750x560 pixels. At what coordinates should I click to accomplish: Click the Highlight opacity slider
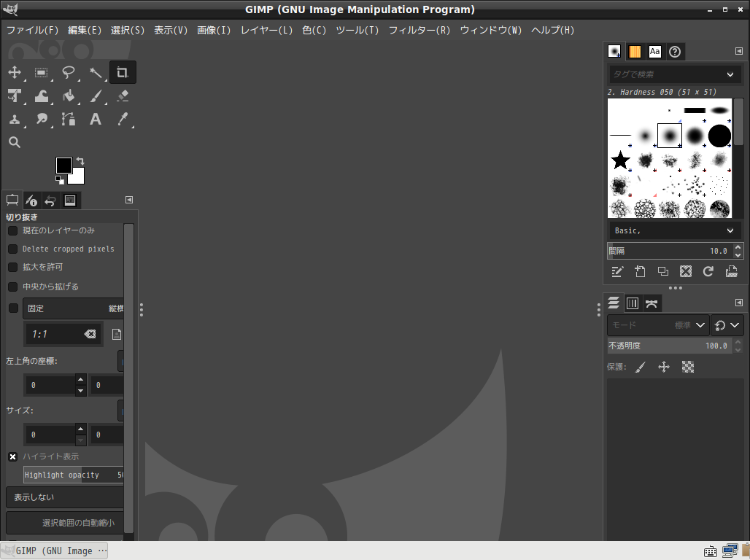click(x=74, y=475)
